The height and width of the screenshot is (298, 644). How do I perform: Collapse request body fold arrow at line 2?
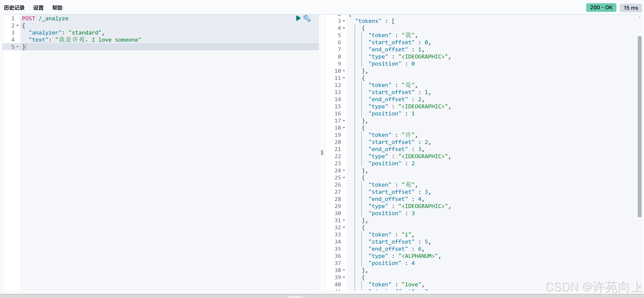[x=17, y=25]
